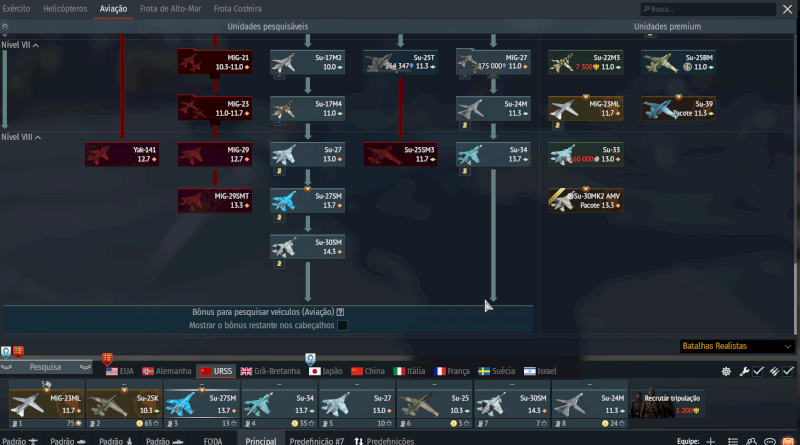Select the Su-25BM premium aircraft

pos(679,62)
